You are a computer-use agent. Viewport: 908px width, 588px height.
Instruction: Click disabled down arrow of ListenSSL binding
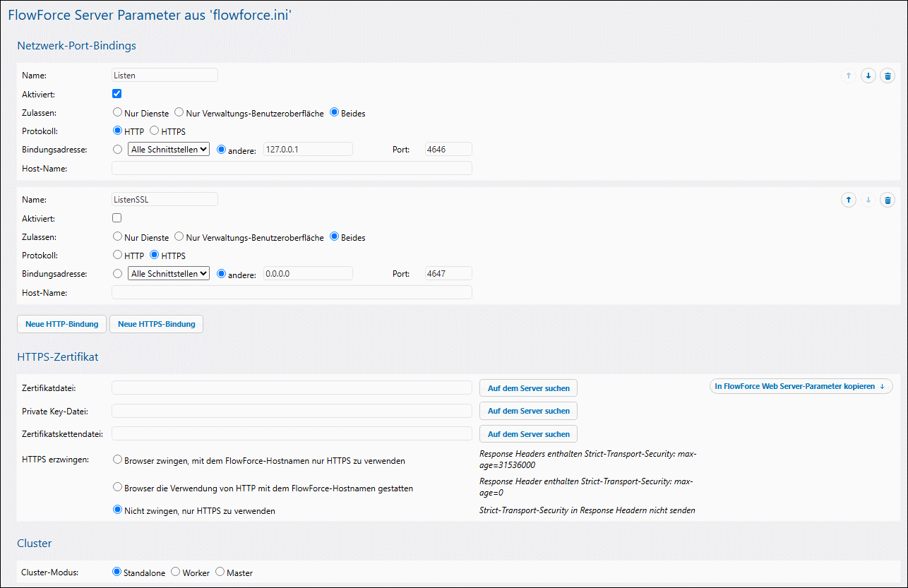click(868, 200)
